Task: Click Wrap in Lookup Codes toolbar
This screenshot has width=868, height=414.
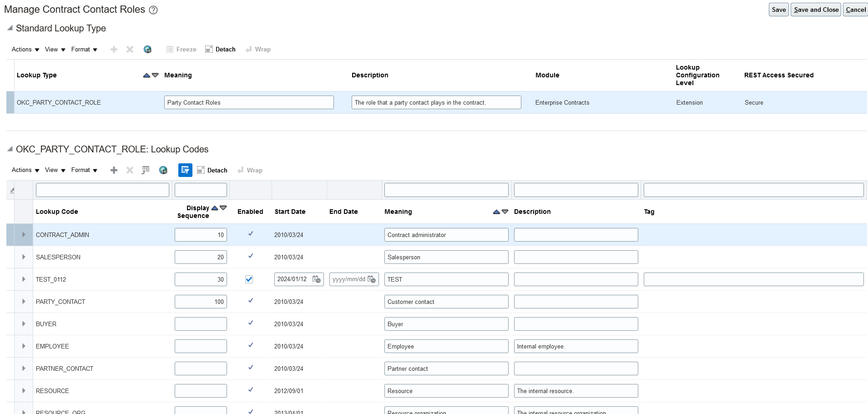Action: [250, 170]
